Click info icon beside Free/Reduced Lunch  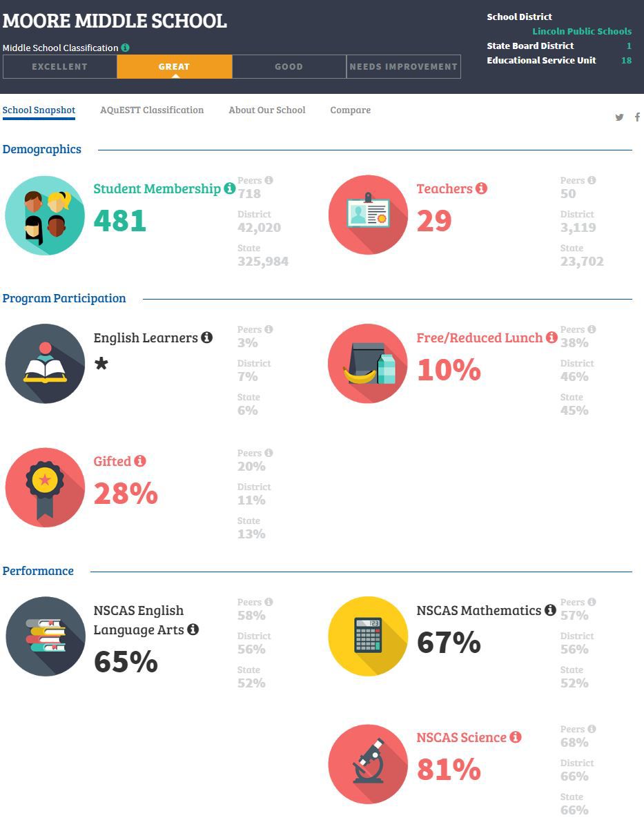552,338
